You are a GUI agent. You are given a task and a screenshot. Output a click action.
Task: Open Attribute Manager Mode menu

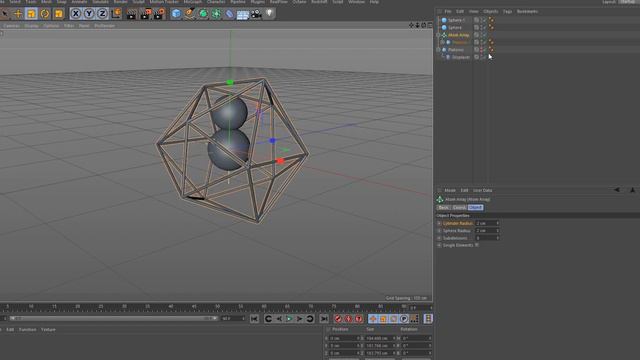coord(450,190)
